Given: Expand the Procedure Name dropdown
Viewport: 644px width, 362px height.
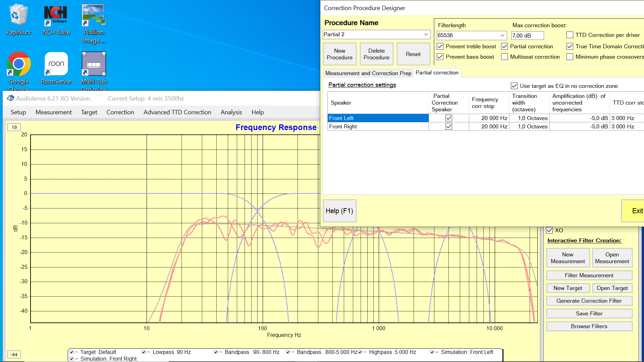Looking at the screenshot, I should pyautogui.click(x=426, y=35).
